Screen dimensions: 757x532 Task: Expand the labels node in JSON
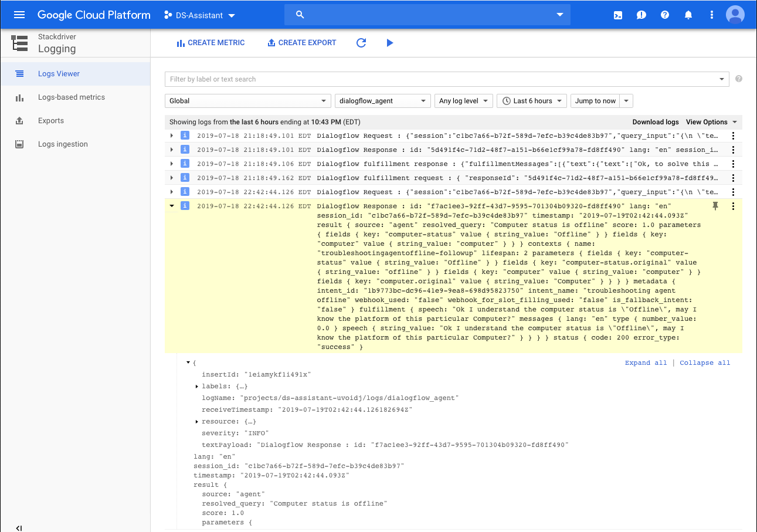coord(197,386)
